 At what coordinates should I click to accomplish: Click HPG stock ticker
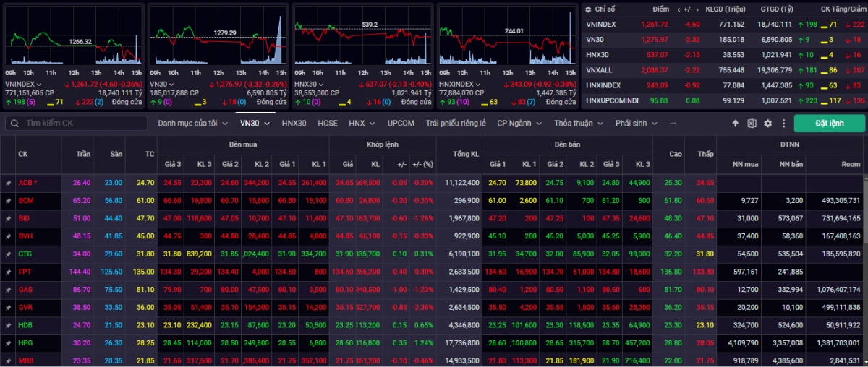[26, 342]
